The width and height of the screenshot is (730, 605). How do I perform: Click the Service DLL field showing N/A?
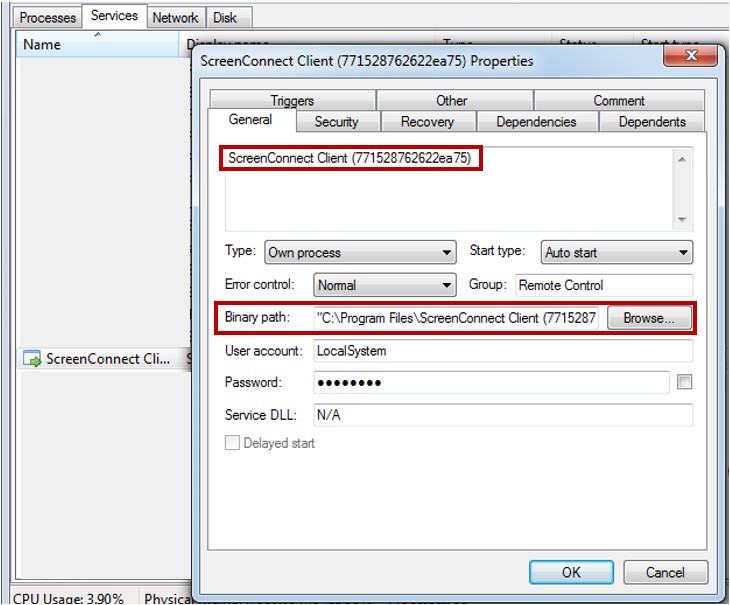click(503, 415)
